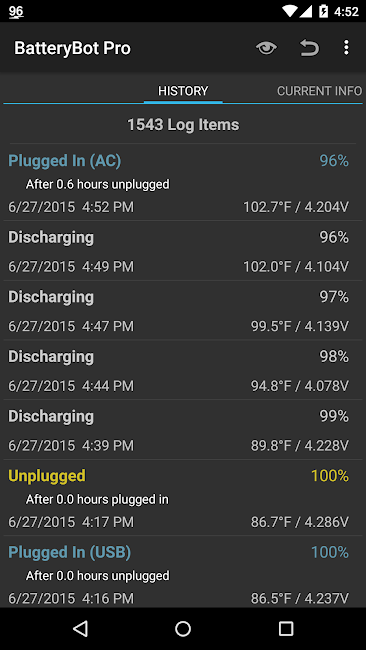366x650 pixels.
Task: Tap the 1543 Log Items header
Action: [183, 125]
